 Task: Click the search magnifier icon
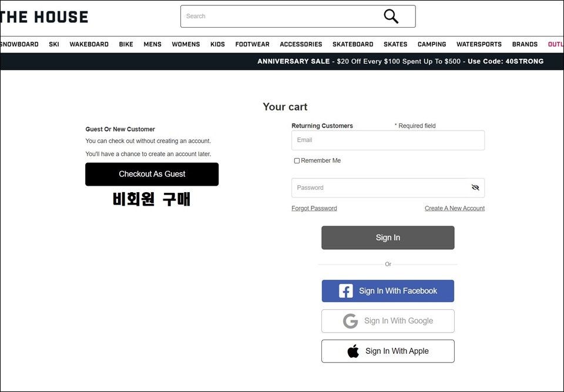click(391, 16)
